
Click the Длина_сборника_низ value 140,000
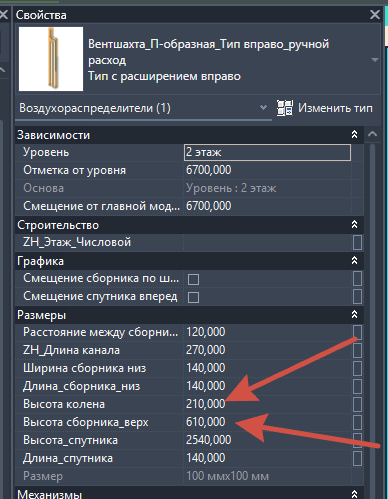(267, 386)
